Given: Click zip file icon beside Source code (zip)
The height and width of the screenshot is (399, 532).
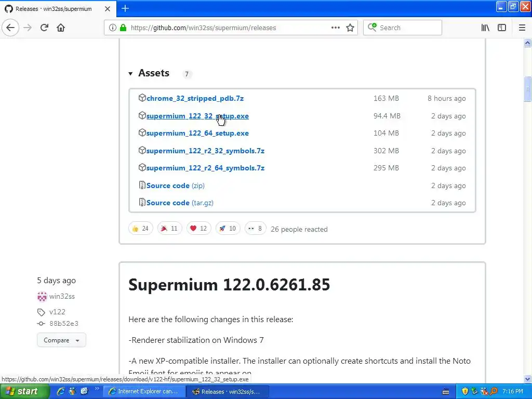Looking at the screenshot, I should coord(142,185).
